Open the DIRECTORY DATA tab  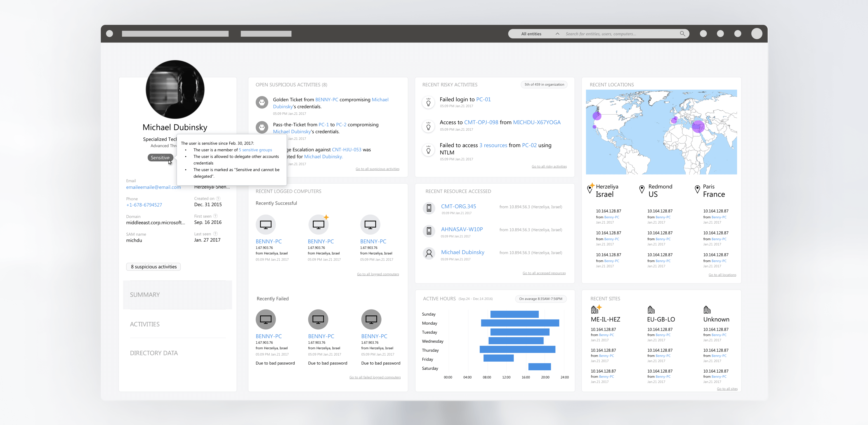coord(154,352)
